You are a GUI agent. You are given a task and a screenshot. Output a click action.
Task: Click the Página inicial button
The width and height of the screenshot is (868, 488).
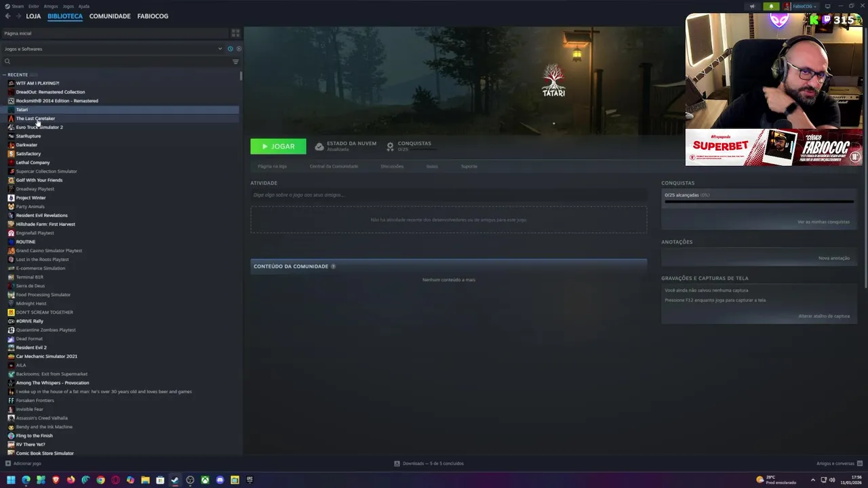click(114, 33)
